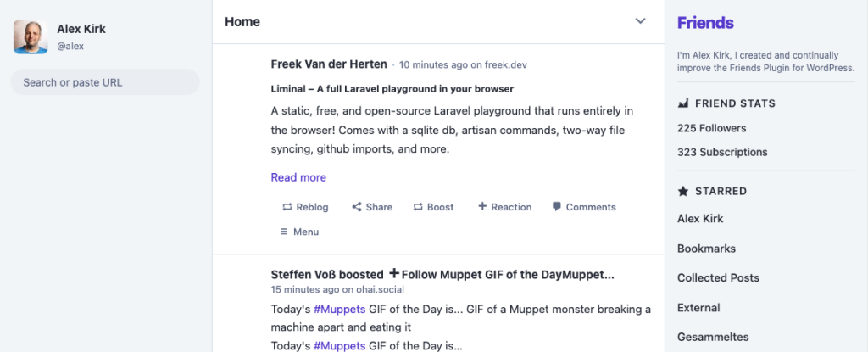Viewport: 868px width, 352px height.
Task: Expand the Home feed chevron
Action: [641, 21]
